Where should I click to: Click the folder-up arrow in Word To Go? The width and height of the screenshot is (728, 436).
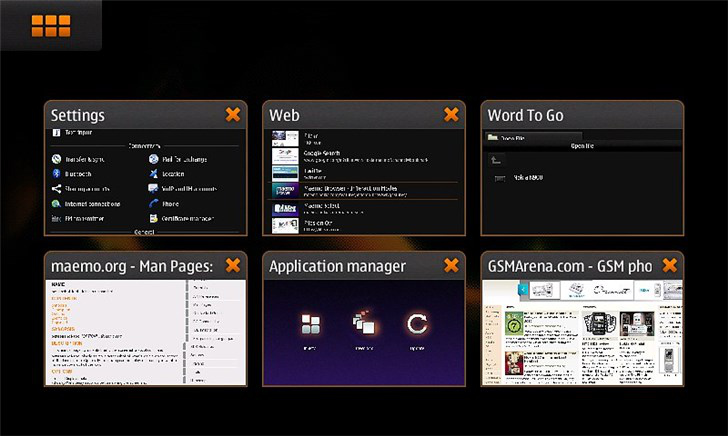pos(496,160)
